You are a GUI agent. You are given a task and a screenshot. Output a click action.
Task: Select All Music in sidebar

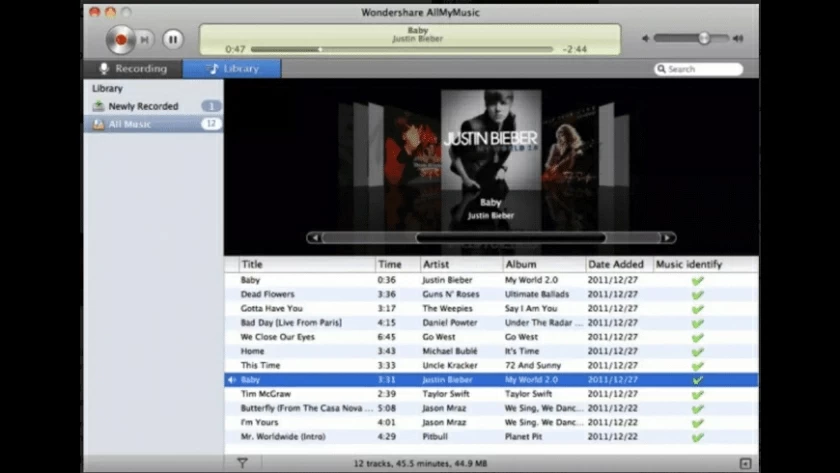(153, 124)
